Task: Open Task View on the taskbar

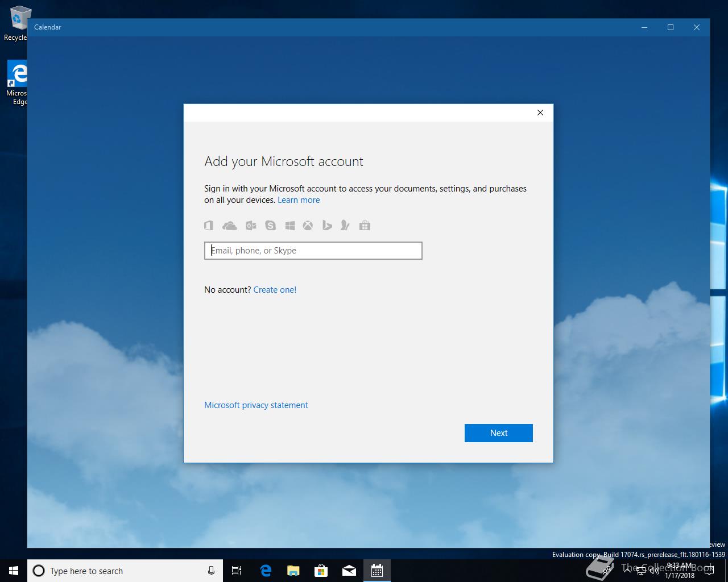Action: pyautogui.click(x=237, y=571)
